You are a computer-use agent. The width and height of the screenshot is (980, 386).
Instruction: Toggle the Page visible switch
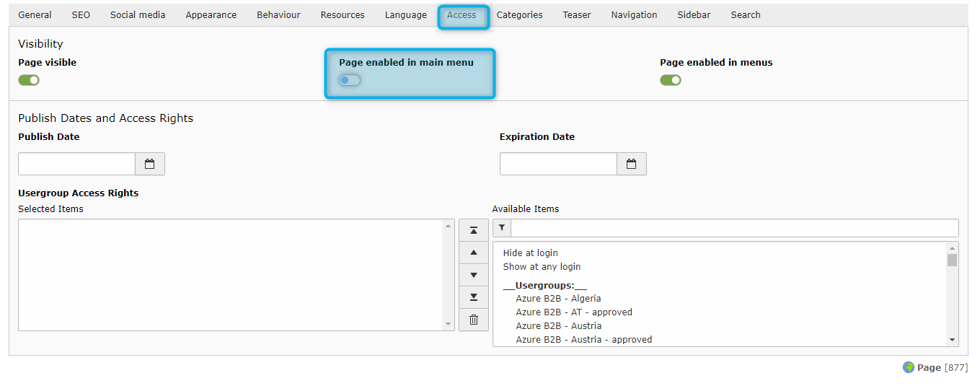[x=29, y=80]
